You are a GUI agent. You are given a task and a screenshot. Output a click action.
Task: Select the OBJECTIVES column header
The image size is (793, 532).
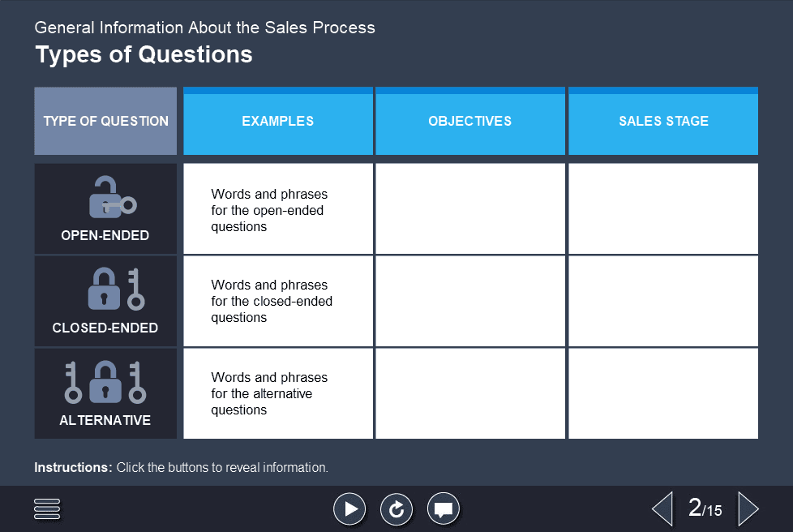[x=469, y=120]
